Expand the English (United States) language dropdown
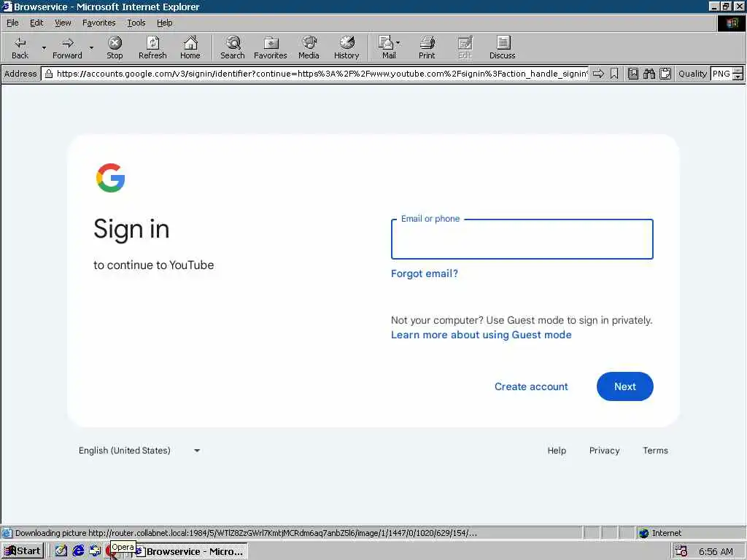Image resolution: width=747 pixels, height=560 pixels. [139, 451]
